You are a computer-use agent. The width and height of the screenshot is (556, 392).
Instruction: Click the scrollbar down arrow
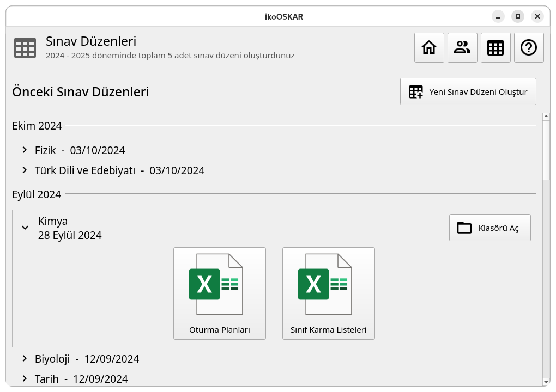(x=546, y=382)
